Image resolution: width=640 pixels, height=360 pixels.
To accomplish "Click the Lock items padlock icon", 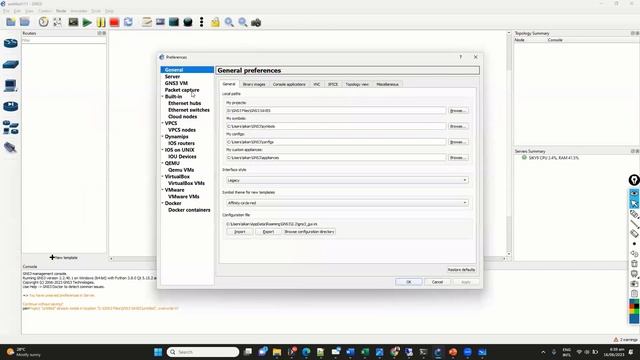I will point(215,22).
